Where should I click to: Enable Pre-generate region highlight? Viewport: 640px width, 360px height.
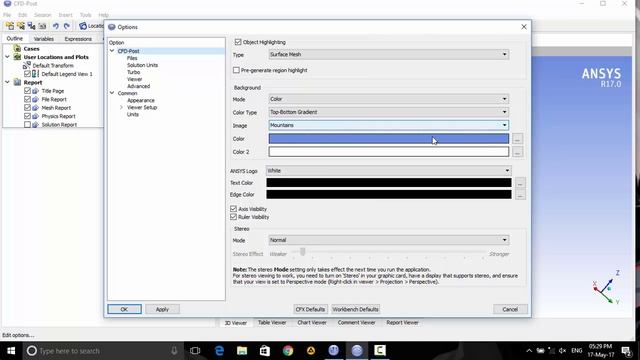[x=236, y=70]
